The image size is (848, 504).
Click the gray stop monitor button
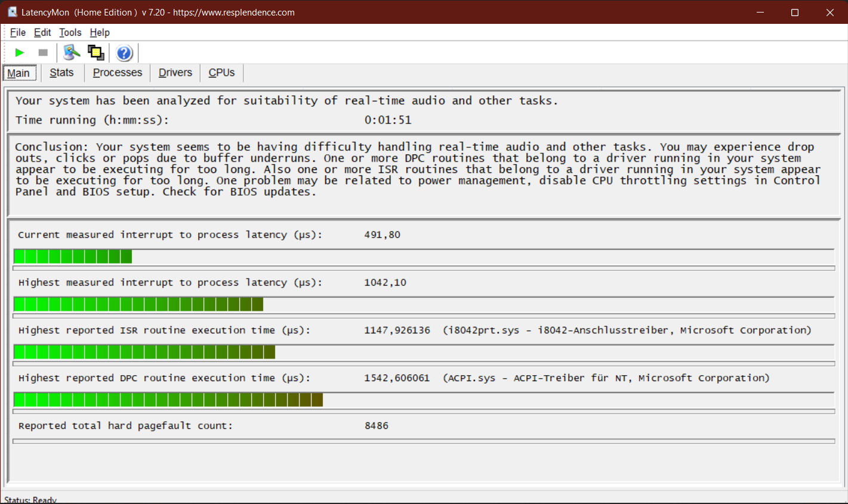click(43, 53)
